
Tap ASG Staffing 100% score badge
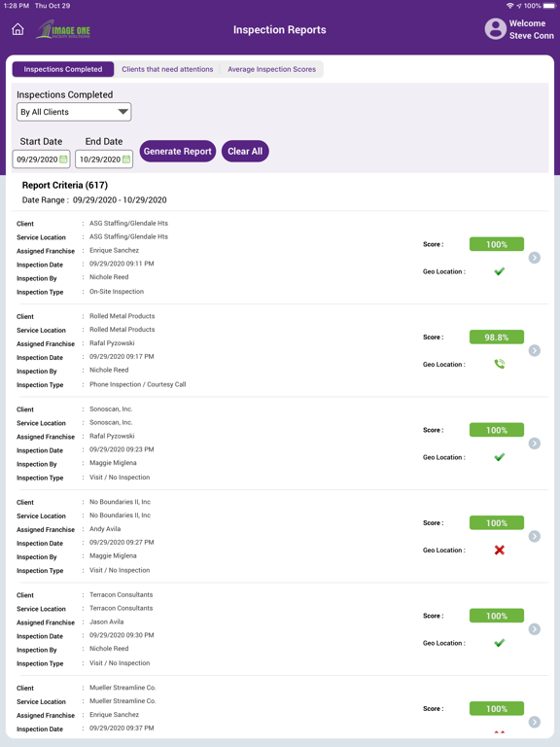pyautogui.click(x=497, y=244)
